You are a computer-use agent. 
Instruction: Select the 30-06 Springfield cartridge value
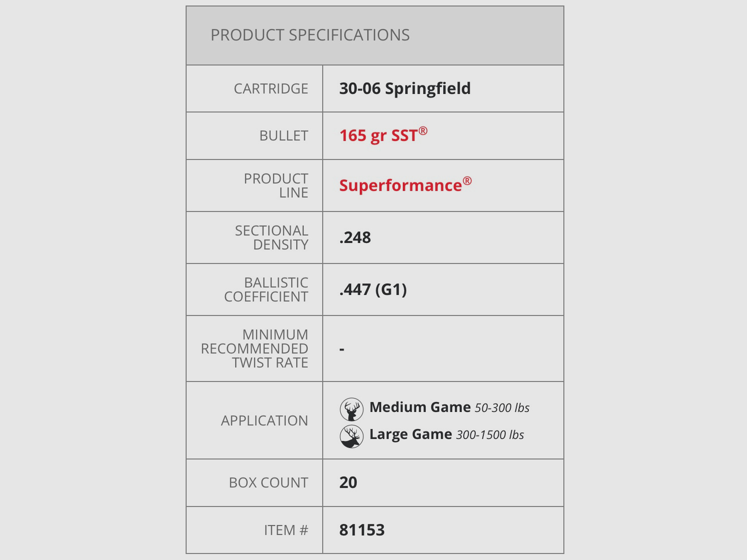405,88
